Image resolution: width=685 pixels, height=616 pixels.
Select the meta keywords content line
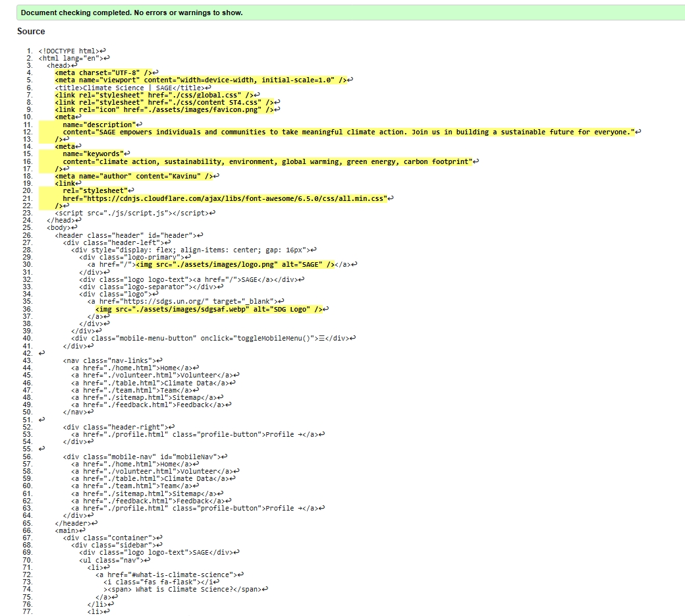263,161
